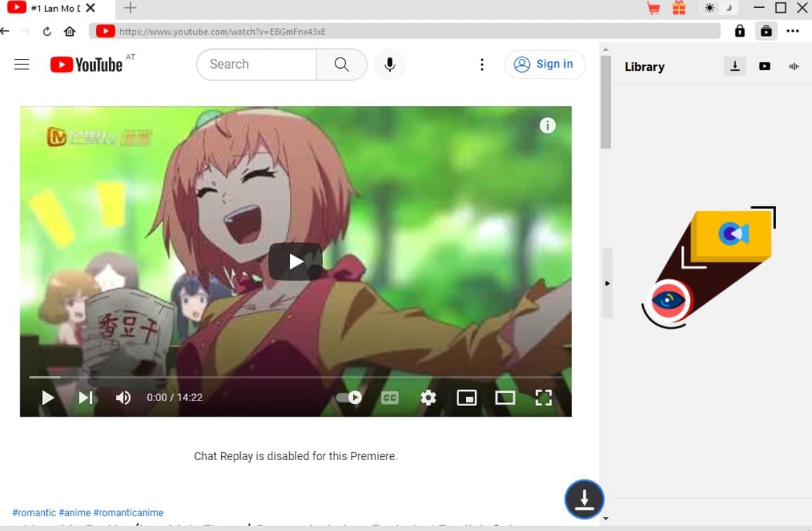Image resolution: width=812 pixels, height=531 pixels.
Task: Open a new tab with plus
Action: [x=131, y=8]
